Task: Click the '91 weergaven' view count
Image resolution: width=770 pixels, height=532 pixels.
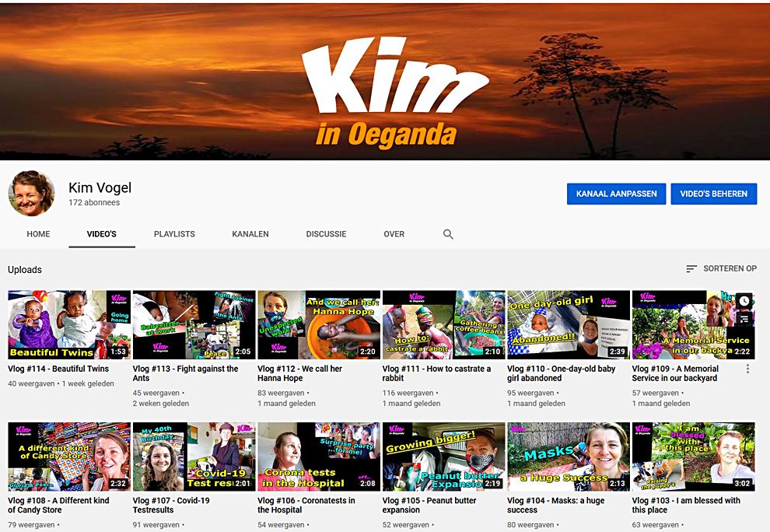Action: [x=156, y=525]
